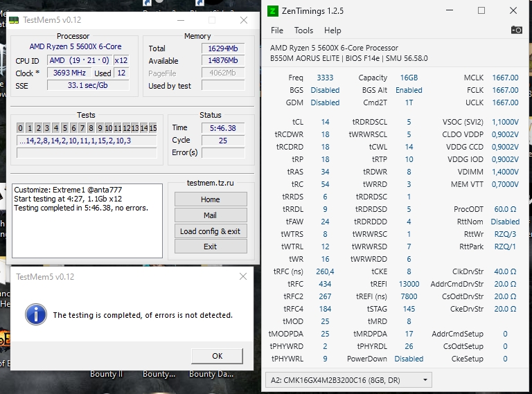Click the ClkDrvStr value 40.0 Ω
The height and width of the screenshot is (394, 532).
505,271
